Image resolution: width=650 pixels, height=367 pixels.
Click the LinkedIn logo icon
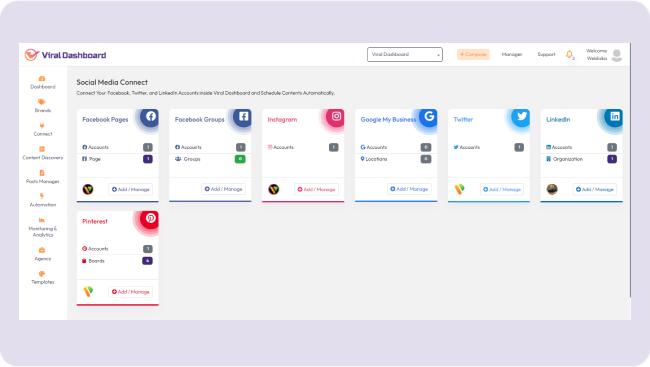pyautogui.click(x=615, y=117)
